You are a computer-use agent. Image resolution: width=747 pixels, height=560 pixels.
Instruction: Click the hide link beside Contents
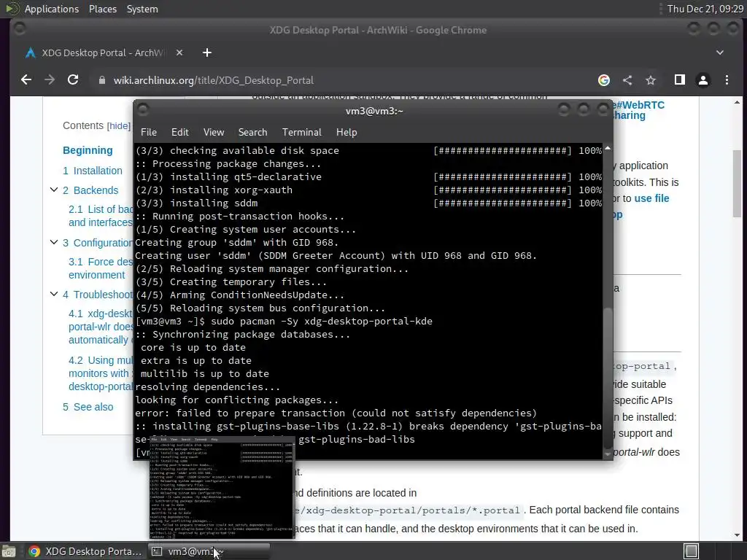pyautogui.click(x=119, y=125)
